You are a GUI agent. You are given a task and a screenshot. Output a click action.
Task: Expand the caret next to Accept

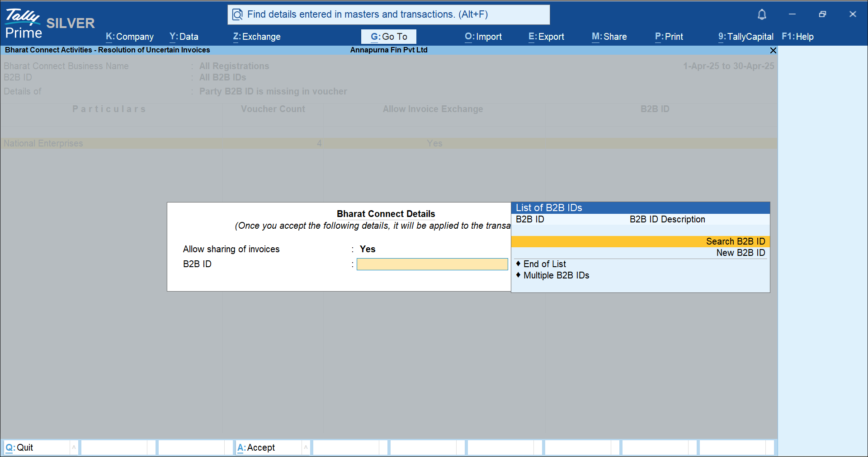[306, 448]
